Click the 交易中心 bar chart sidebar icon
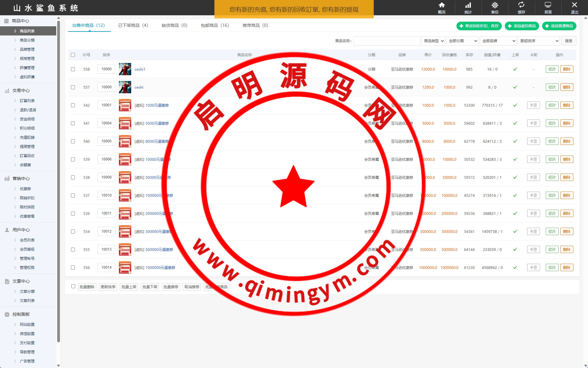Screen dimensions: 588x368 (7, 91)
